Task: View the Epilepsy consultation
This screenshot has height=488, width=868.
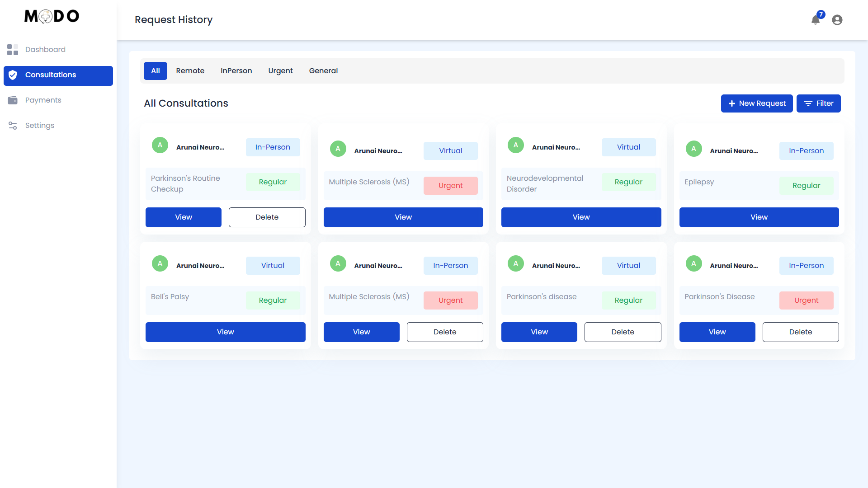Action: tap(759, 217)
